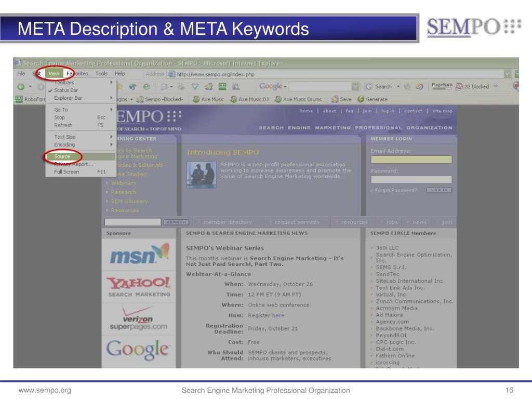Open the contact link in top navigation

tap(413, 111)
